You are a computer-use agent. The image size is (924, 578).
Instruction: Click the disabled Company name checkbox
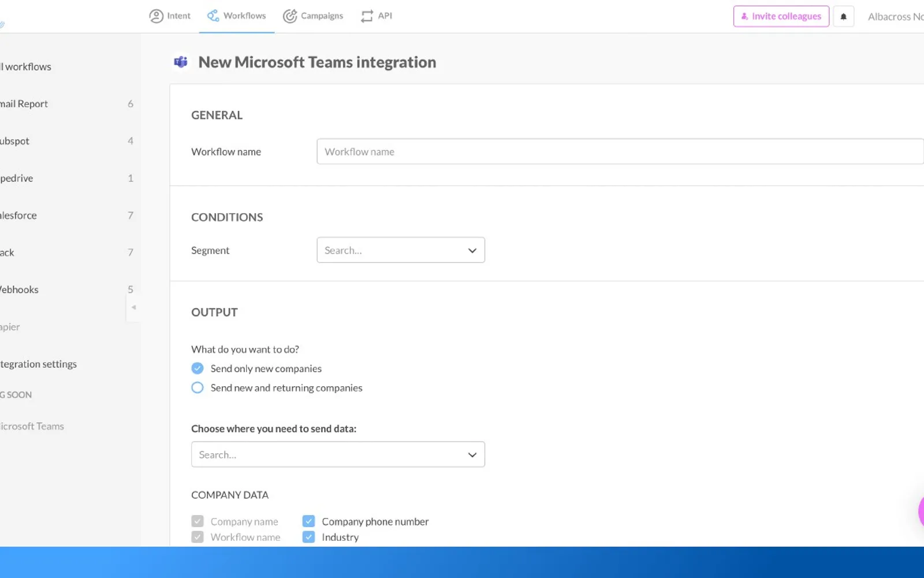click(198, 521)
